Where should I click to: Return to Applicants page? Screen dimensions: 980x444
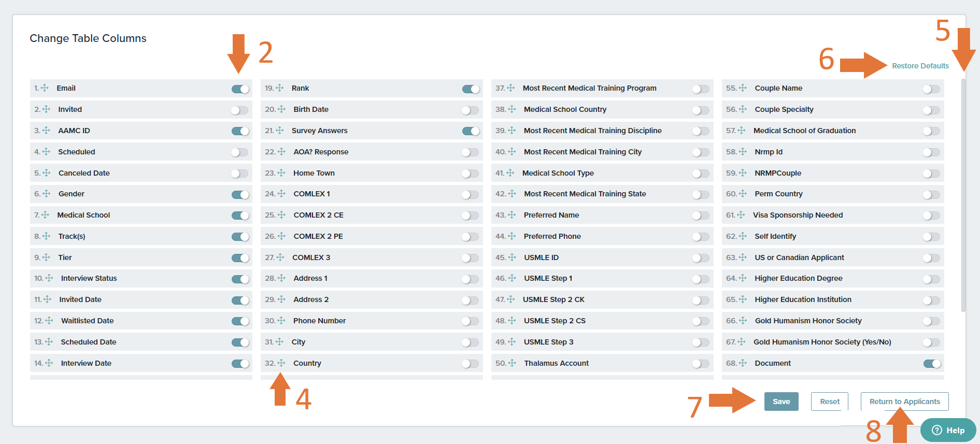coord(904,402)
